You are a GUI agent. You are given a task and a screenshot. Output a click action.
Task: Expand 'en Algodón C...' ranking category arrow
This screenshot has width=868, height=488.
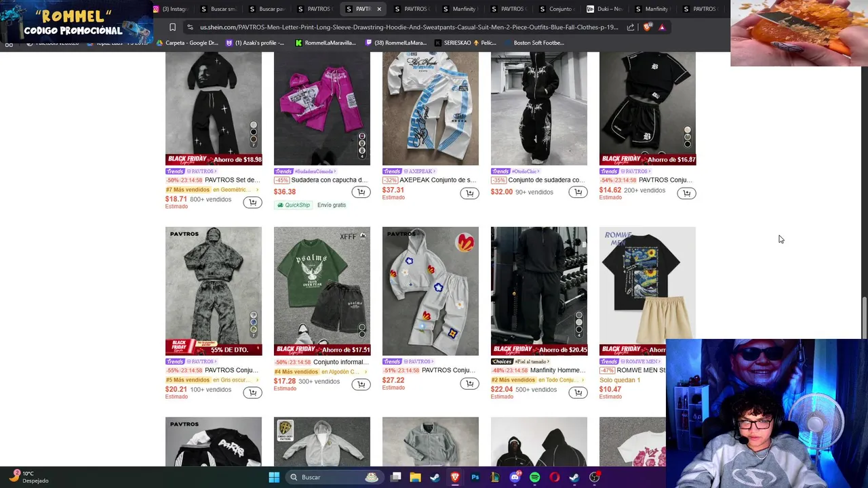pyautogui.click(x=366, y=372)
